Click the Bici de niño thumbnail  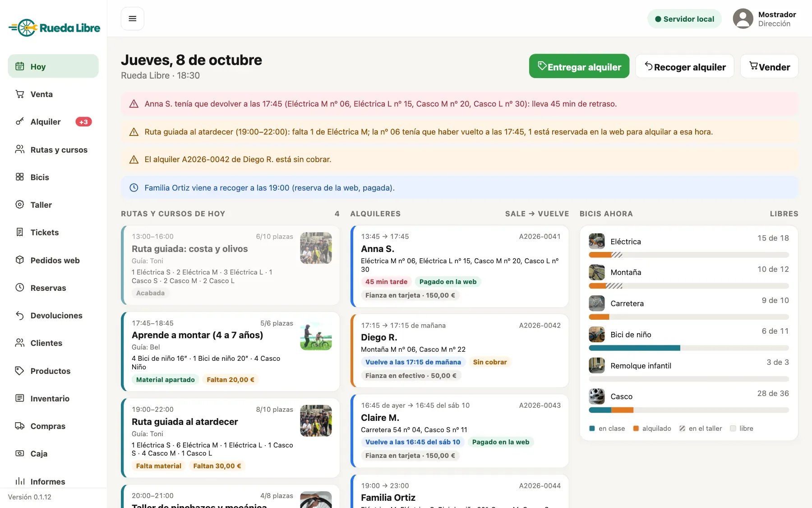(x=597, y=335)
